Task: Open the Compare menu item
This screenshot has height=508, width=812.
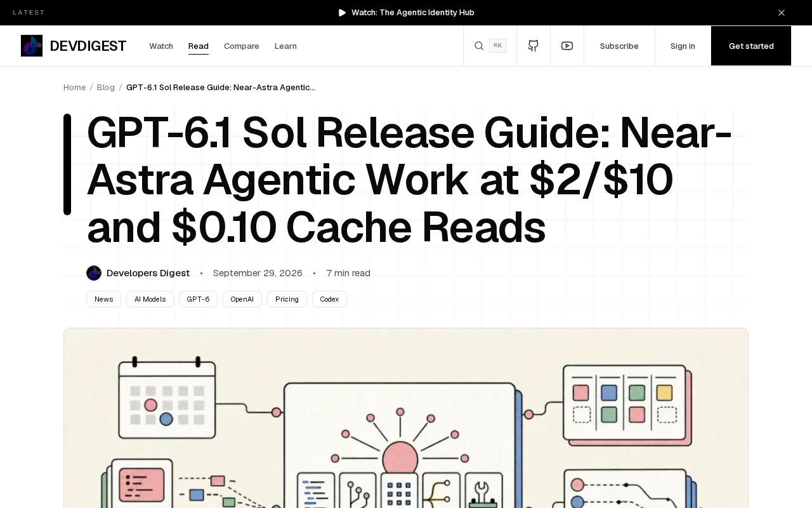Action: click(242, 46)
